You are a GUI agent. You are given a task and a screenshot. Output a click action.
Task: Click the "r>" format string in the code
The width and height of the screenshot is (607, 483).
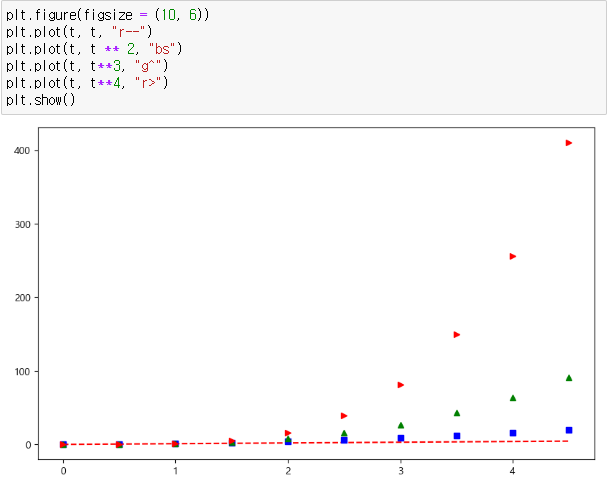[148, 83]
